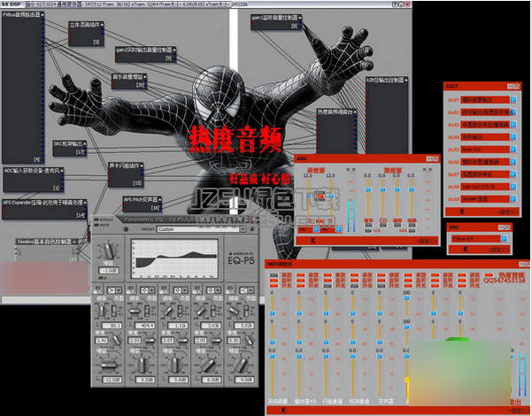Open the OUT8 routing dropdown arrow

[x=513, y=187]
